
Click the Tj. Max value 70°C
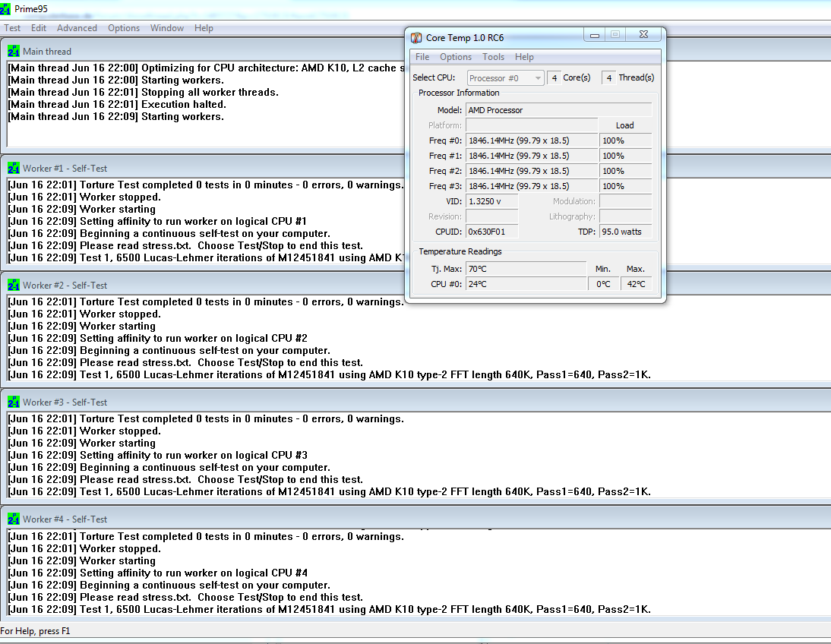pyautogui.click(x=526, y=269)
